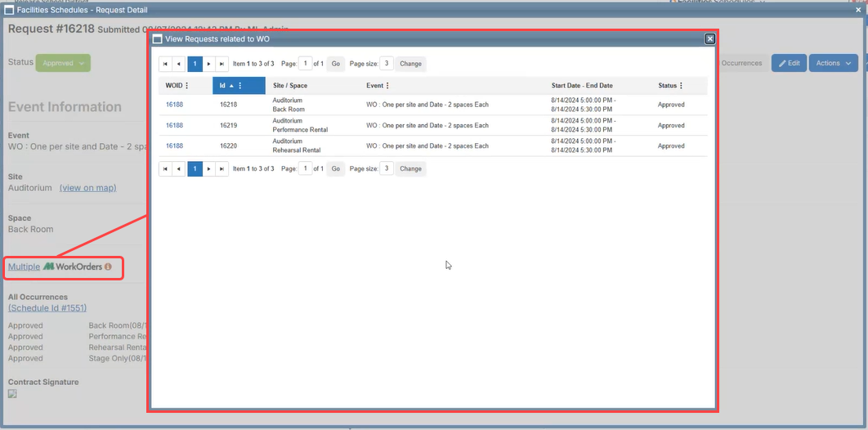Click the WorkOrders logo
Viewport: 868px width, 430px height.
pyautogui.click(x=73, y=267)
